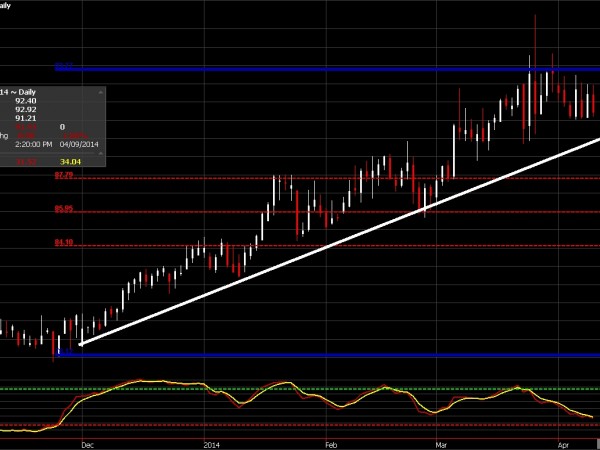Screen dimensions: 600x450
Task: Select the upper blue horizontal resistance line
Action: 328,69
